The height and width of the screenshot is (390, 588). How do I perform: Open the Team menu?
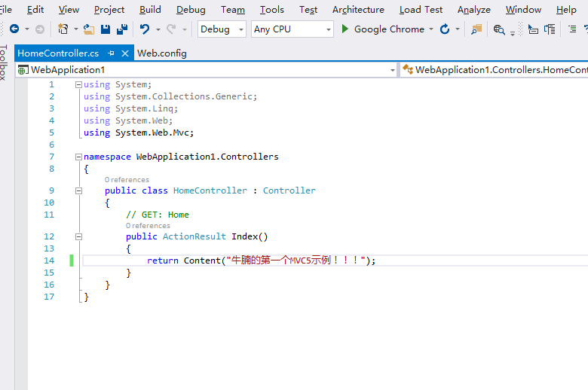tap(233, 9)
